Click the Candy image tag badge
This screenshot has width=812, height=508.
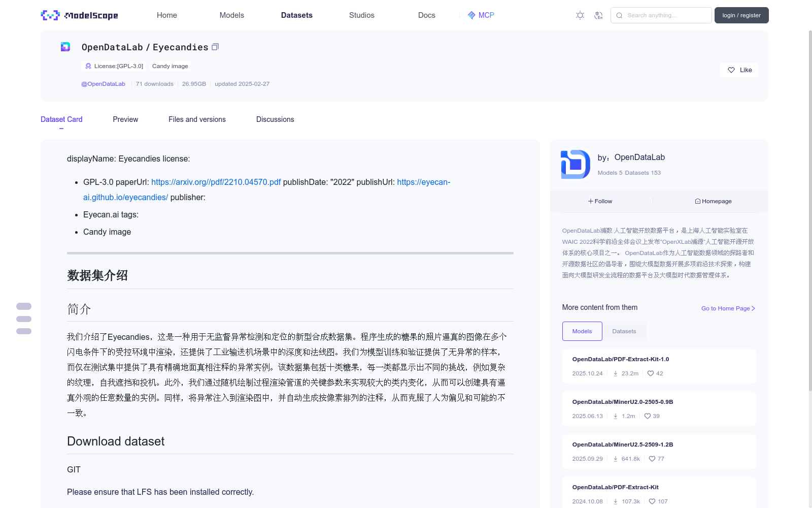(170, 66)
